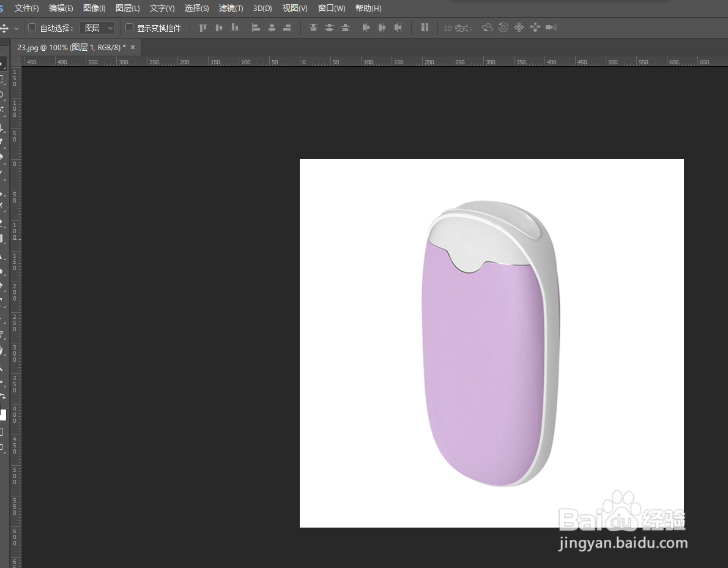This screenshot has height=568, width=728.
Task: Enable the 显示变换控件 checkbox
Action: coord(130,28)
